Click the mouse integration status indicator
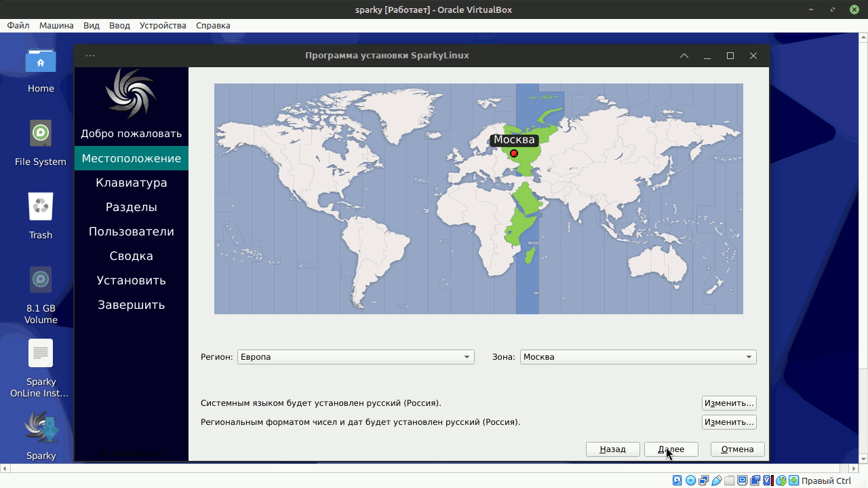The image size is (868, 488). [x=781, y=481]
